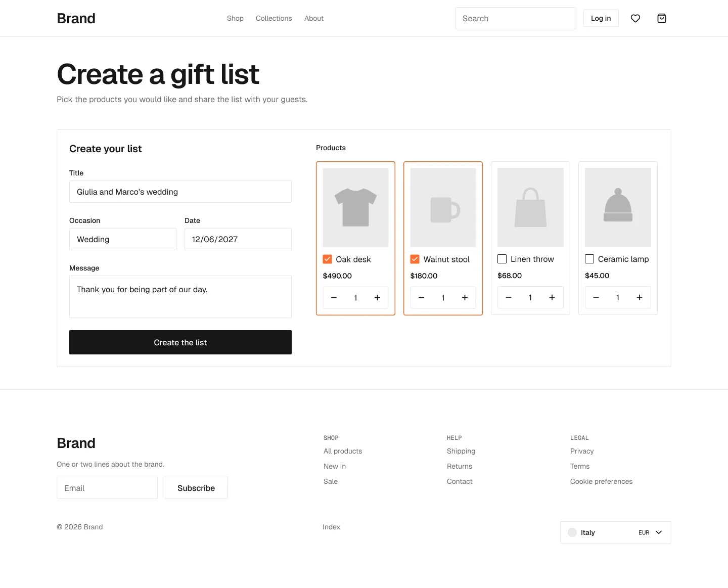Focus the Search field
This screenshot has height=588, width=728.
point(516,18)
